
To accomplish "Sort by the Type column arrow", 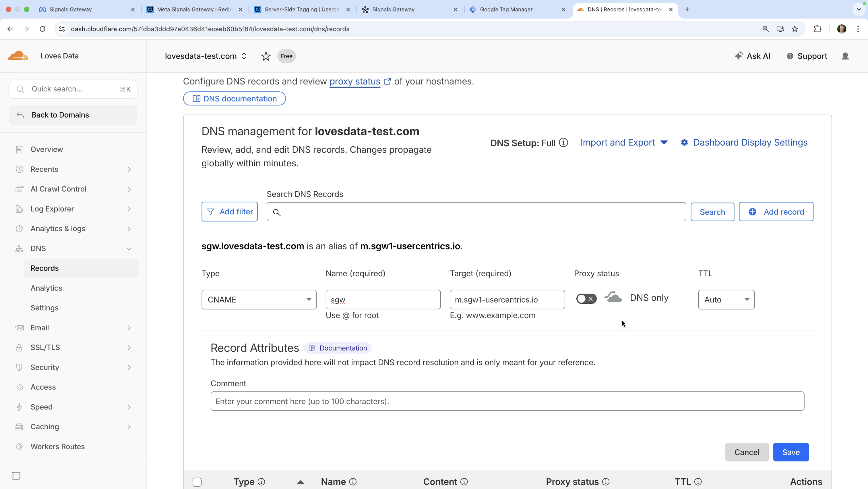I will 301,482.
